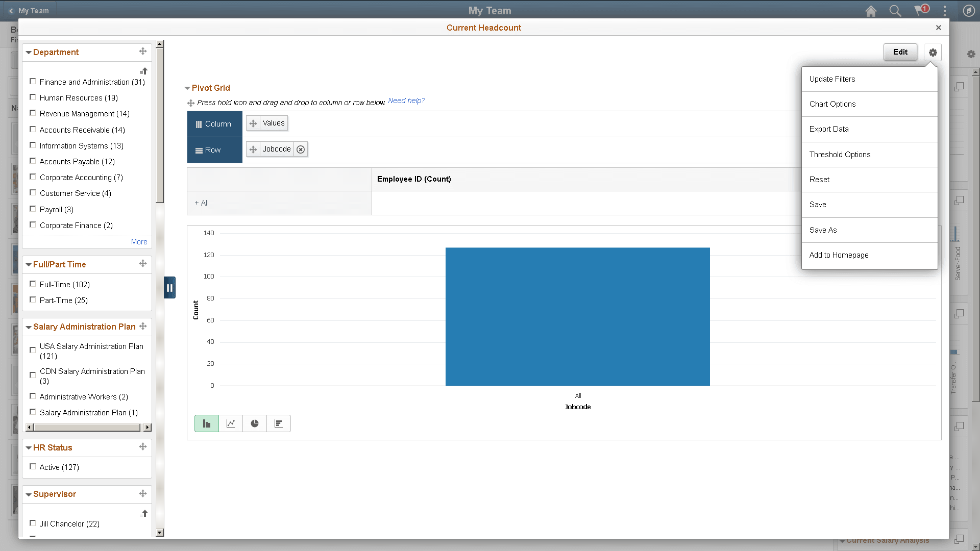This screenshot has width=980, height=551.
Task: Enable the Full-Time filter checkbox
Action: pos(33,284)
